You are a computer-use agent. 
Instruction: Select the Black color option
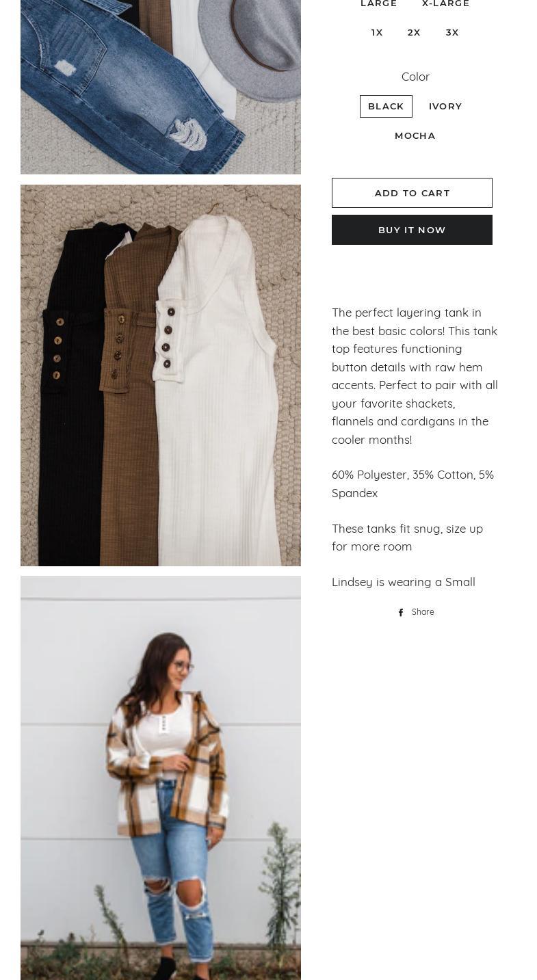[x=386, y=106]
